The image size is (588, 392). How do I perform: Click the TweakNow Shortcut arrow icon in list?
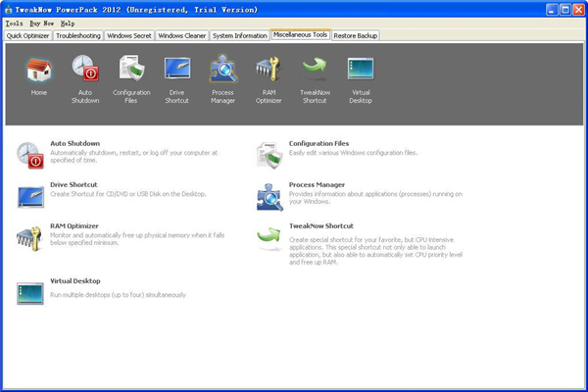(x=269, y=238)
